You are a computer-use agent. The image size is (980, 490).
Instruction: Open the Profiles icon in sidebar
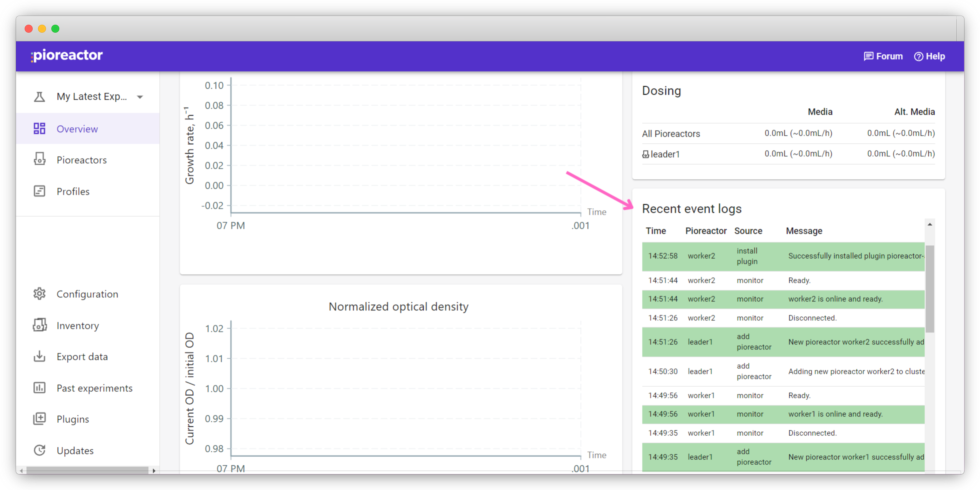coord(39,191)
